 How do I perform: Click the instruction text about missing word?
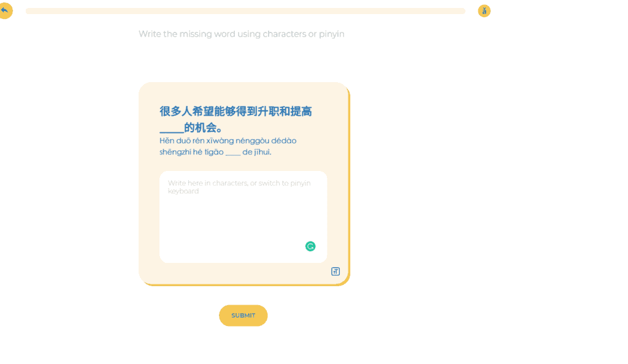coord(242,34)
